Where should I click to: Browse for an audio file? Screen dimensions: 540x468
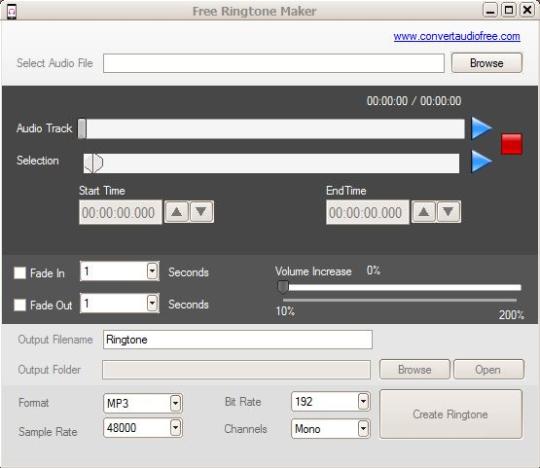click(487, 63)
